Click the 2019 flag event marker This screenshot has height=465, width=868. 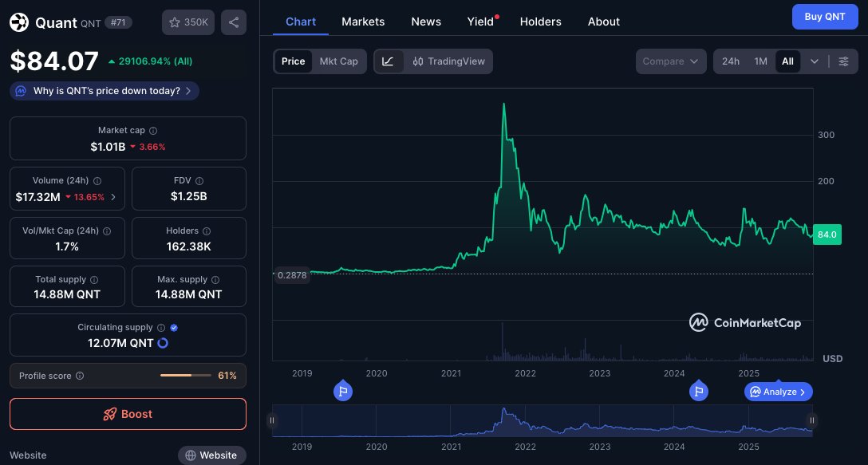pos(343,392)
